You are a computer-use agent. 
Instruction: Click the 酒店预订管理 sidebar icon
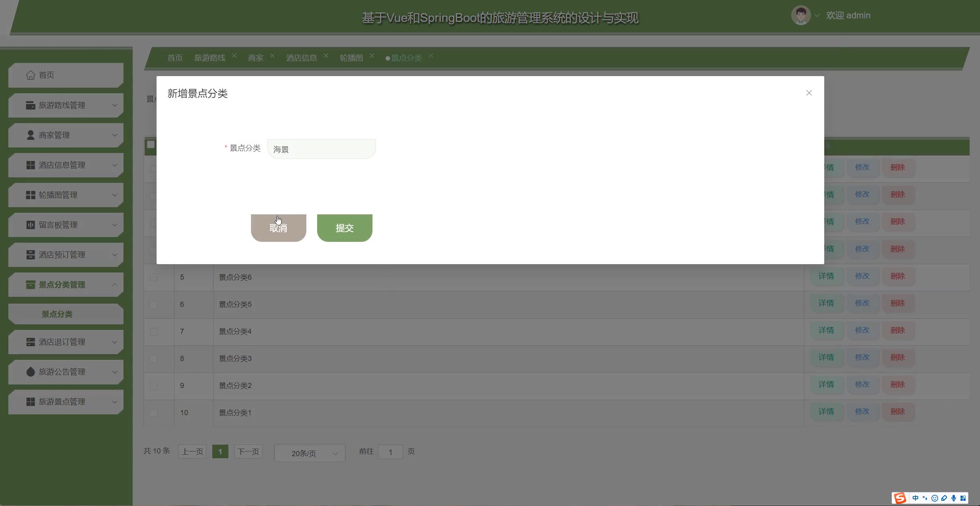tap(30, 255)
